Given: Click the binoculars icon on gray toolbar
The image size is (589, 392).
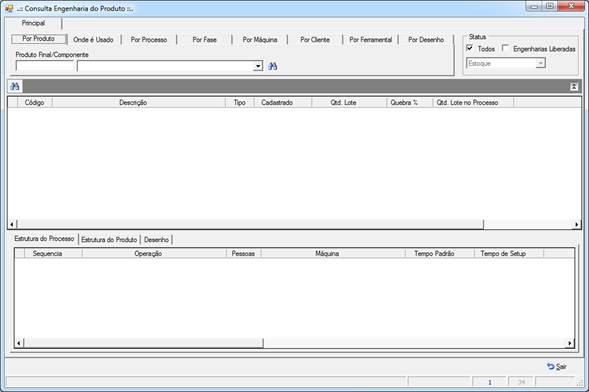Looking at the screenshot, I should (15, 86).
